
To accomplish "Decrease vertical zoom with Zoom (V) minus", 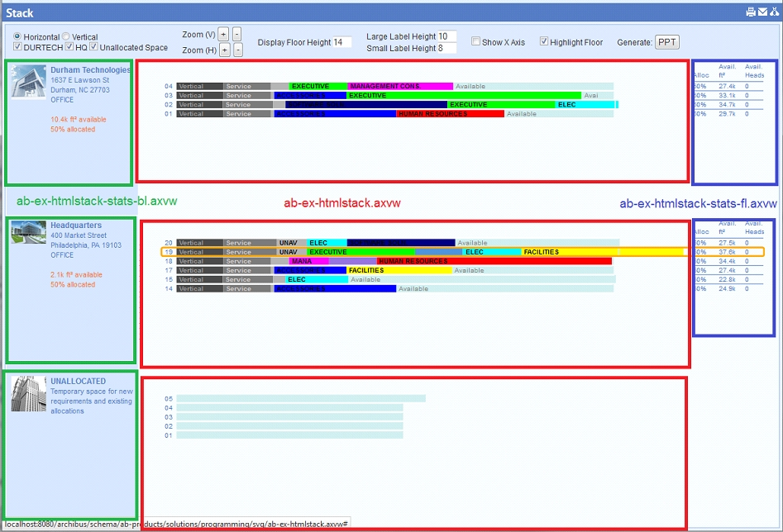I will [x=236, y=35].
